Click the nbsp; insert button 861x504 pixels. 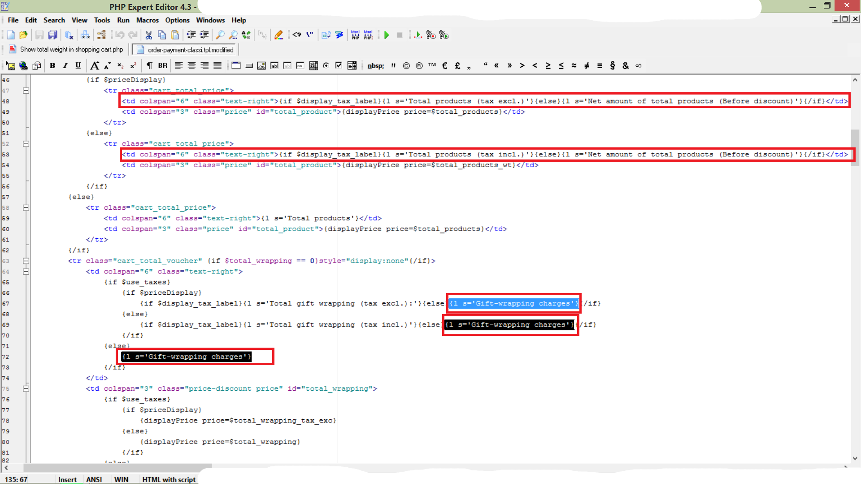point(375,65)
